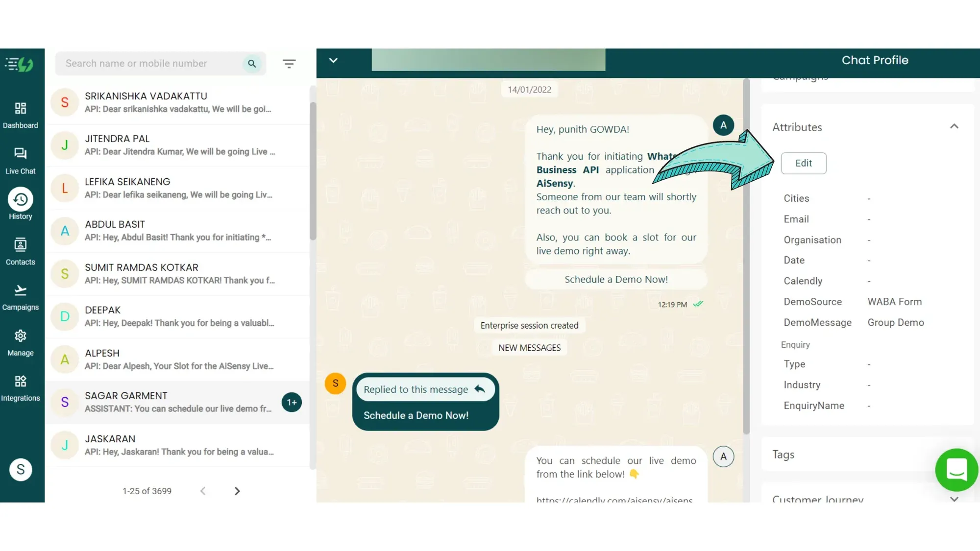
Task: Click the search icon in contacts
Action: click(252, 63)
